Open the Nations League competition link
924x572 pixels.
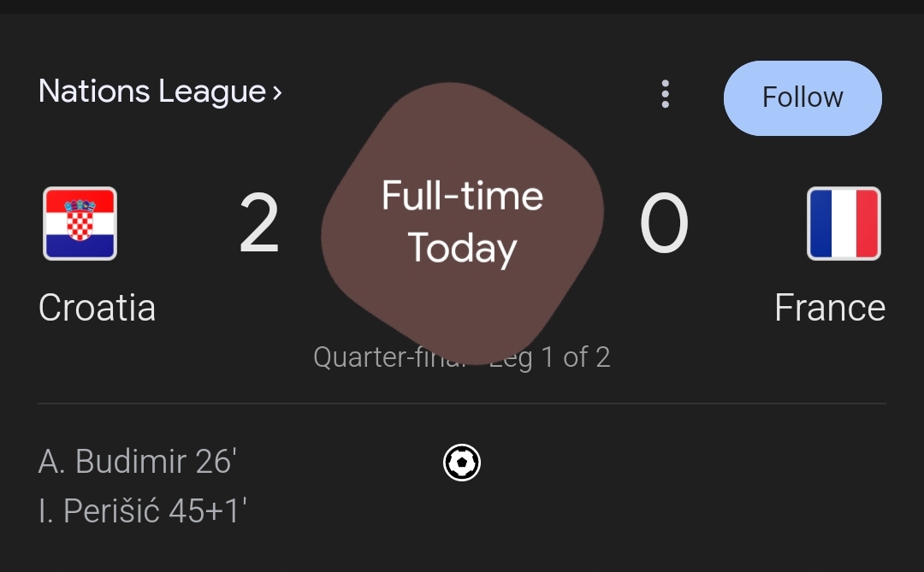(x=151, y=91)
